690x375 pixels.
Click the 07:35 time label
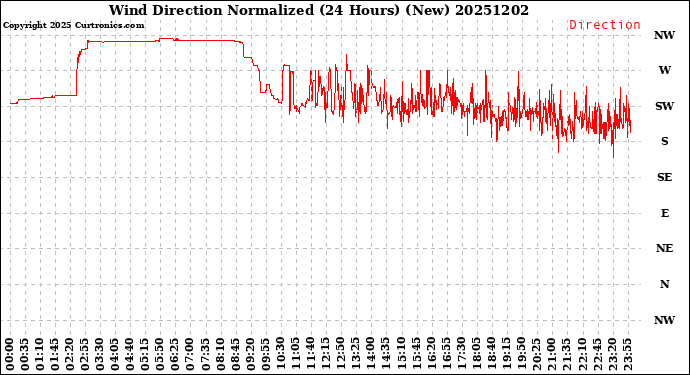[x=206, y=354]
